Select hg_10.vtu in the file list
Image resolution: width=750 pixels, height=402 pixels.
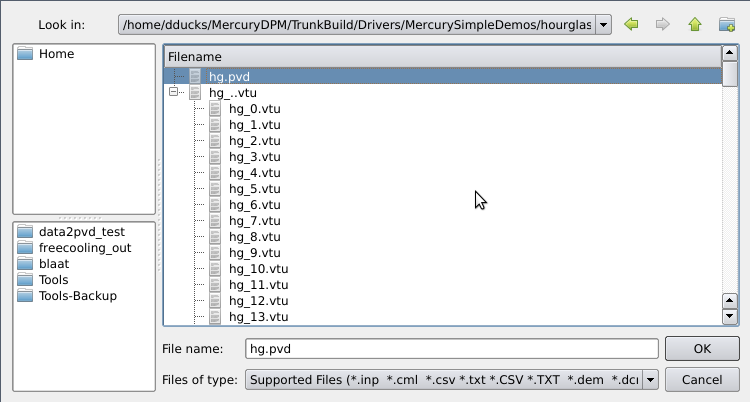[258, 269]
